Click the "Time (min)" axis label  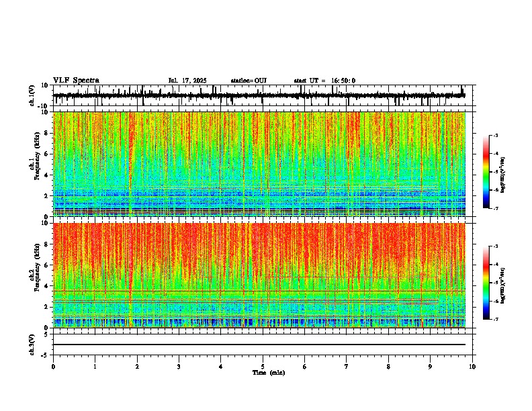[269, 373]
